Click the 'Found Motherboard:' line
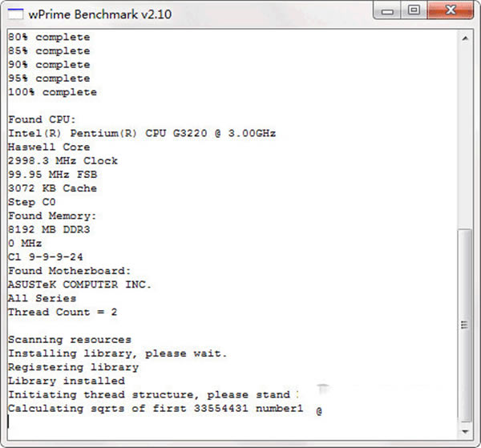The height and width of the screenshot is (448, 481). click(70, 271)
